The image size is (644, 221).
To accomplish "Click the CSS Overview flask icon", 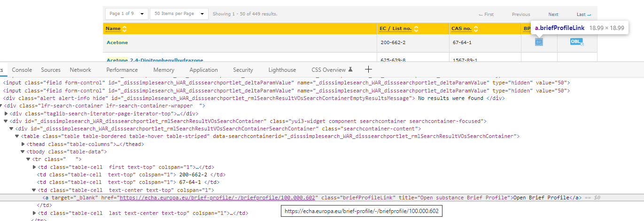I will pyautogui.click(x=350, y=69).
